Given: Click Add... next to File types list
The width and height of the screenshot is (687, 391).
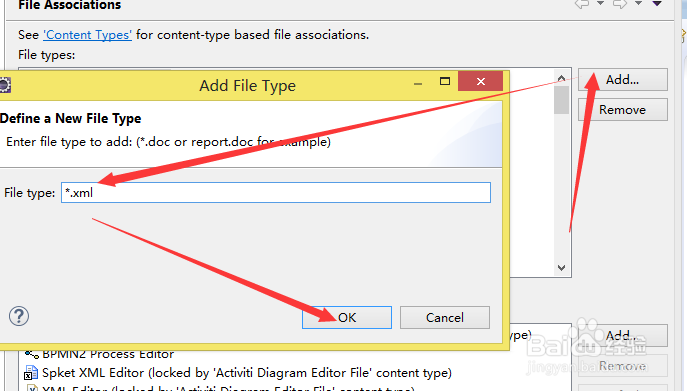Looking at the screenshot, I should click(623, 80).
